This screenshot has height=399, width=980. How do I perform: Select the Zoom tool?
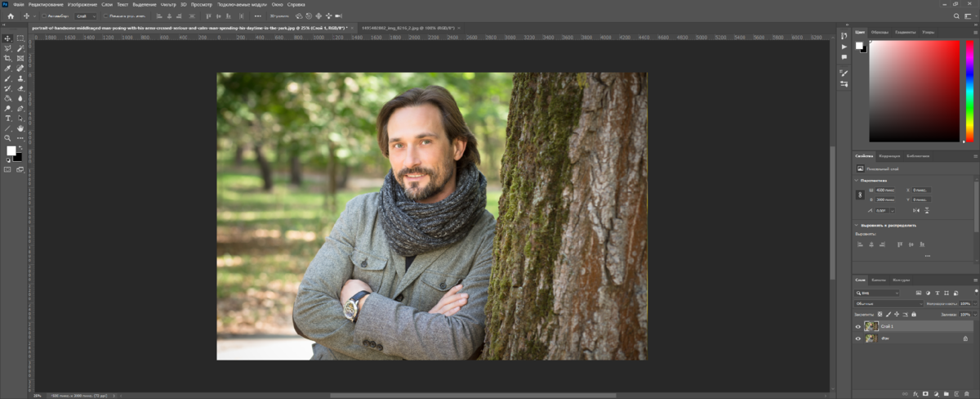pos(7,138)
